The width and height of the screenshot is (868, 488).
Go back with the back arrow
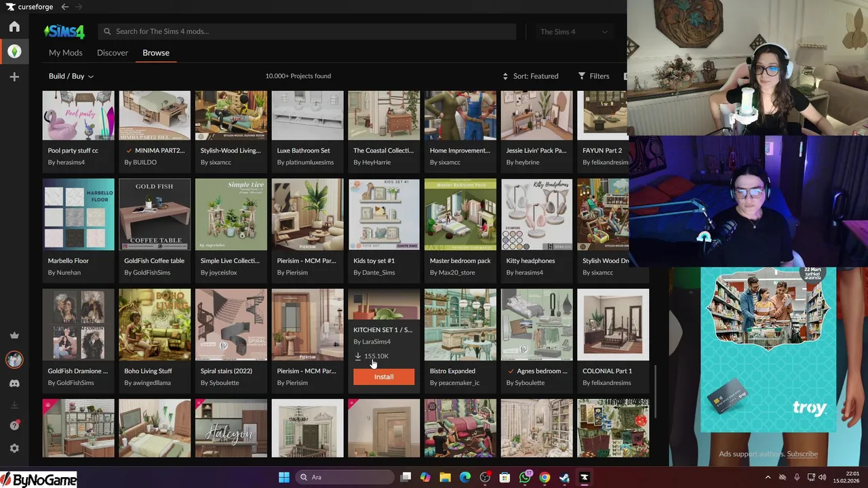(64, 7)
